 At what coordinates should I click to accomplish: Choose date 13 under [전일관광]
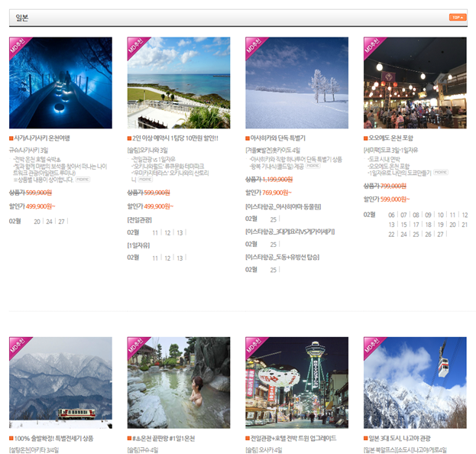point(180,233)
